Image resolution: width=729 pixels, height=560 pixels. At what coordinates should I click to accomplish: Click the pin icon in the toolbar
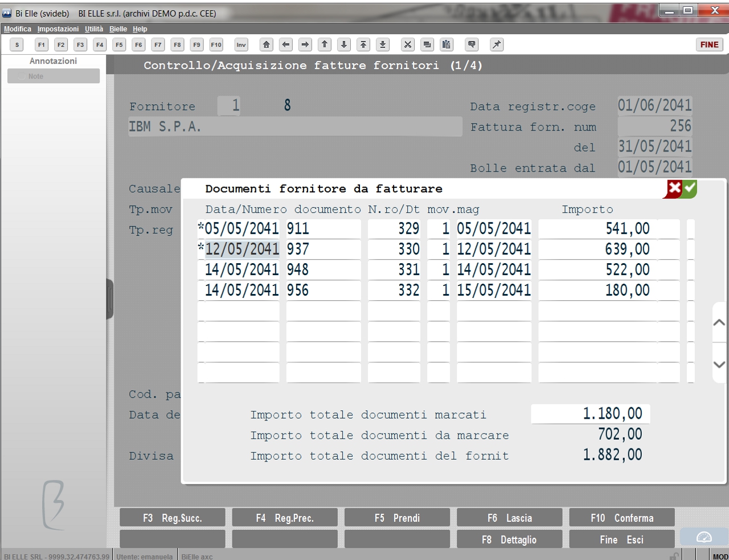click(x=497, y=44)
